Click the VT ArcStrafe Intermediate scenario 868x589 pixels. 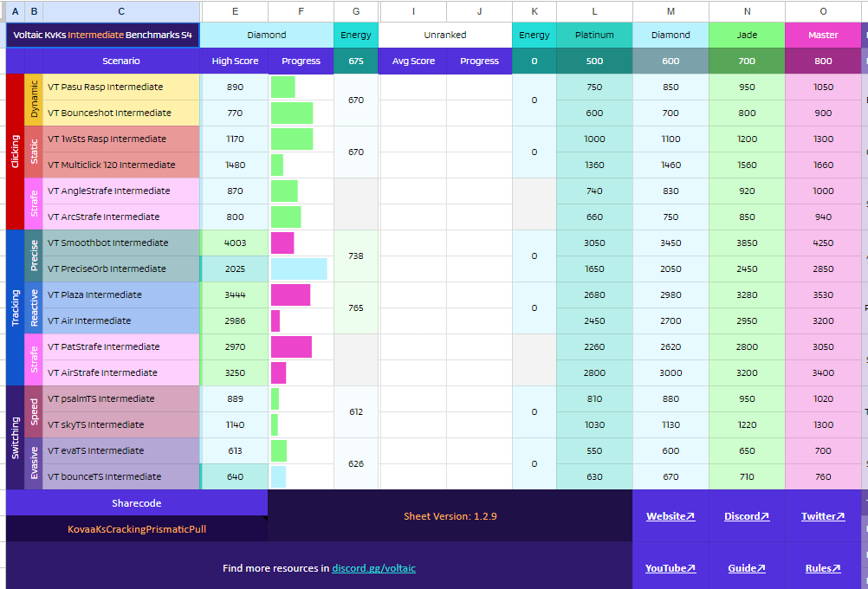click(x=121, y=217)
